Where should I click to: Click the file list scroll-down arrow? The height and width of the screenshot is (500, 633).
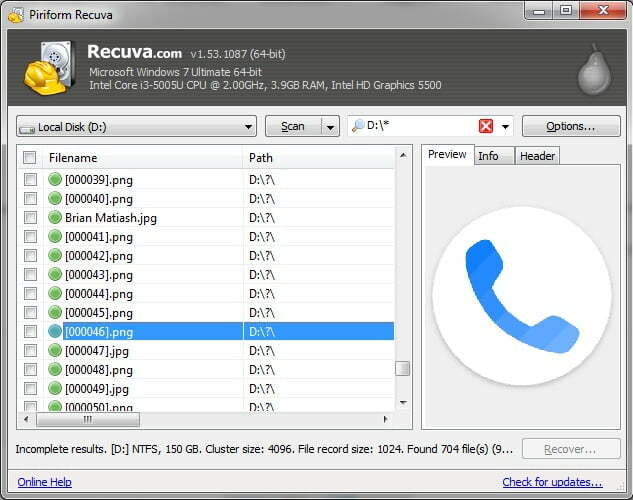[x=403, y=403]
